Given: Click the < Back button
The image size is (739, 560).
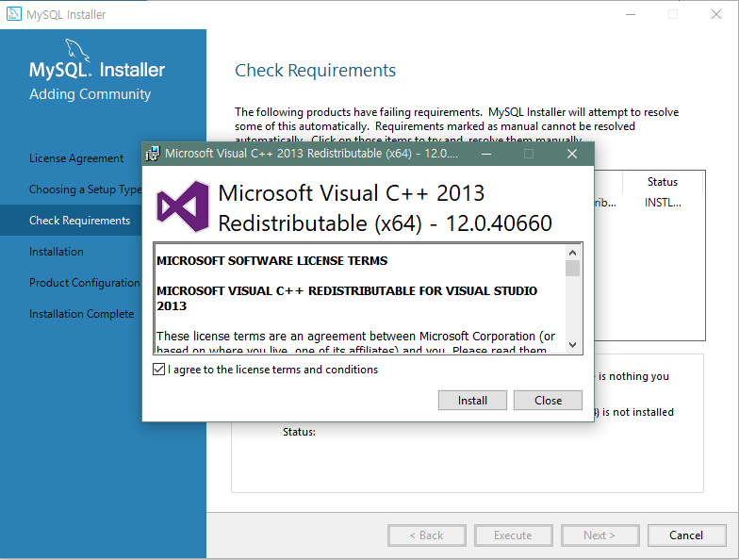Looking at the screenshot, I should (426, 535).
